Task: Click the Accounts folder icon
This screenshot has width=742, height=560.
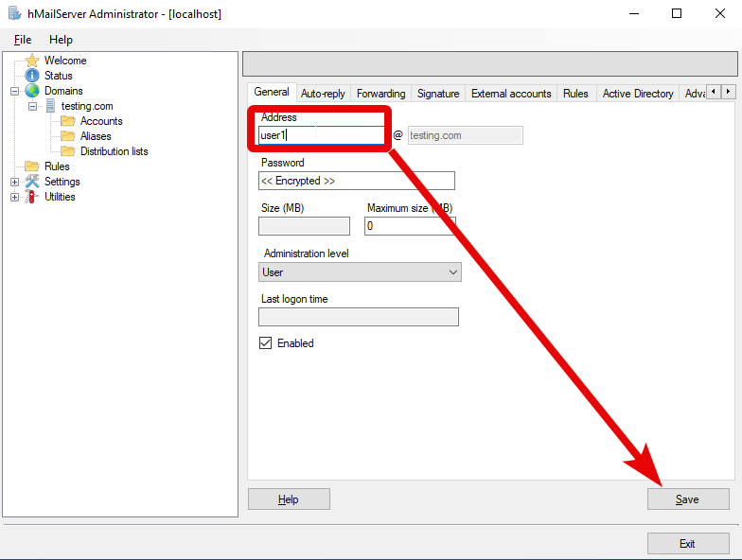Action: 68,121
